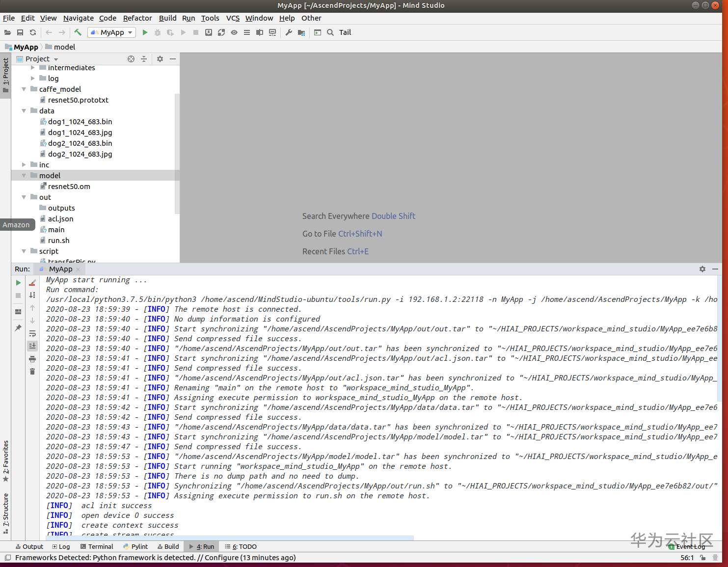This screenshot has width=728, height=567.
Task: Open the File menu
Action: point(9,18)
